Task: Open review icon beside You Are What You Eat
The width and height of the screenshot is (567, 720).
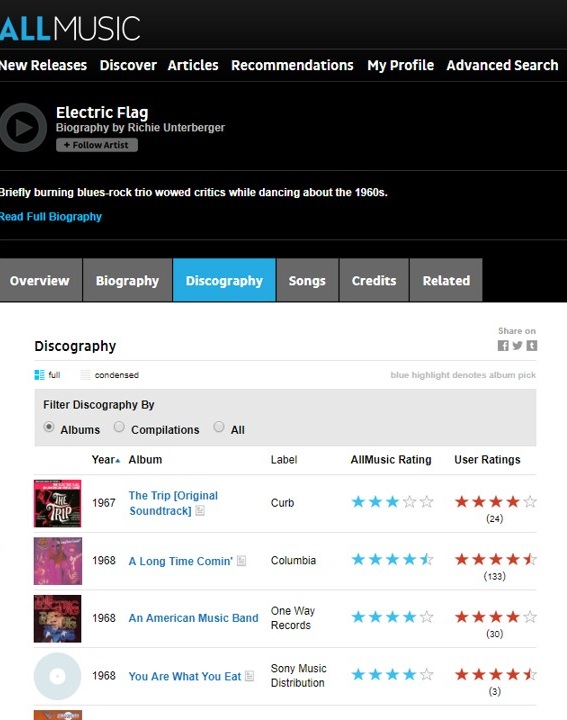Action: (x=250, y=676)
